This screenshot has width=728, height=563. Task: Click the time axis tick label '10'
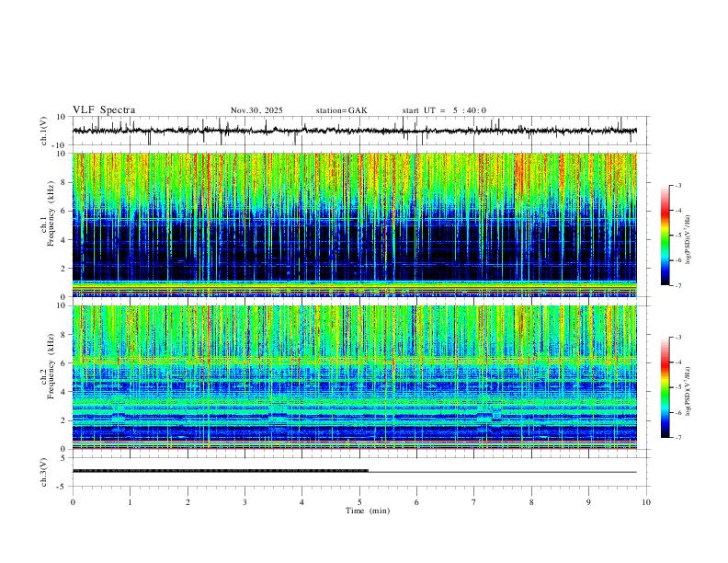[646, 502]
